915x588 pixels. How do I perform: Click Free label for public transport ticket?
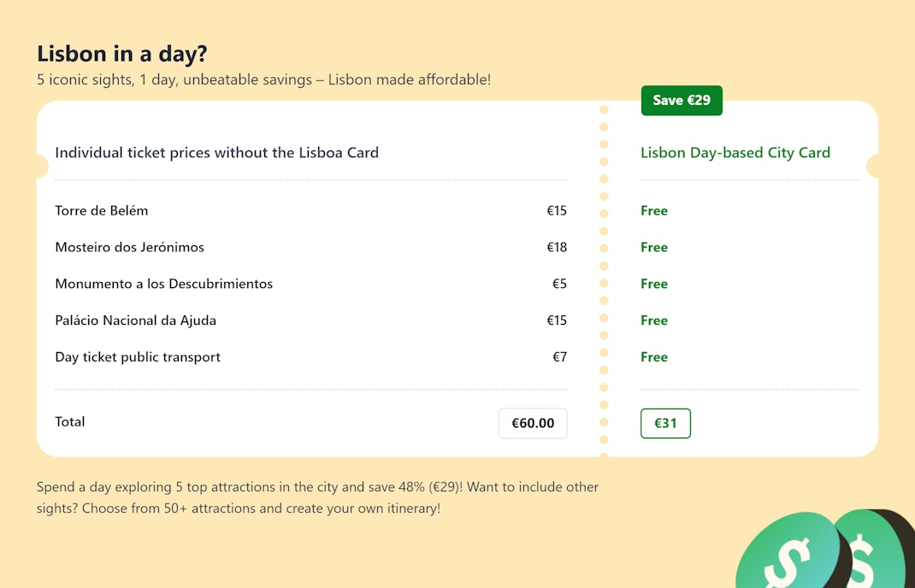[654, 357]
